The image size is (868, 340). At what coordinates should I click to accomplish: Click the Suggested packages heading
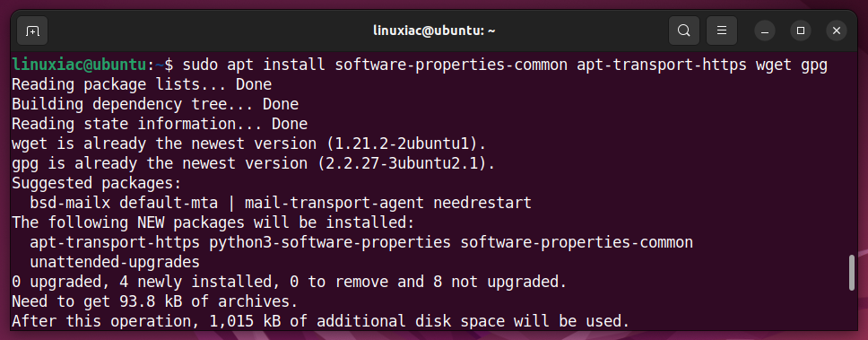click(97, 183)
